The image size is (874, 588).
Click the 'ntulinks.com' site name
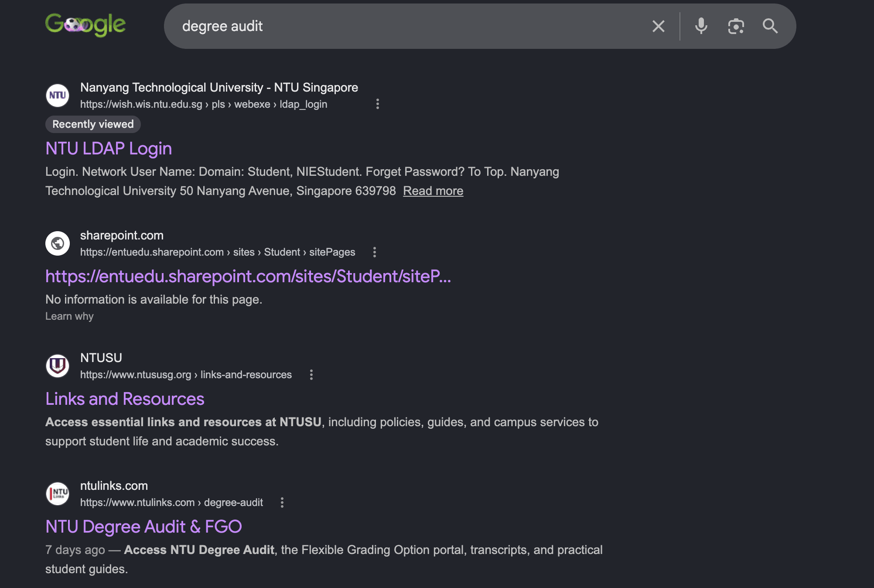click(114, 486)
